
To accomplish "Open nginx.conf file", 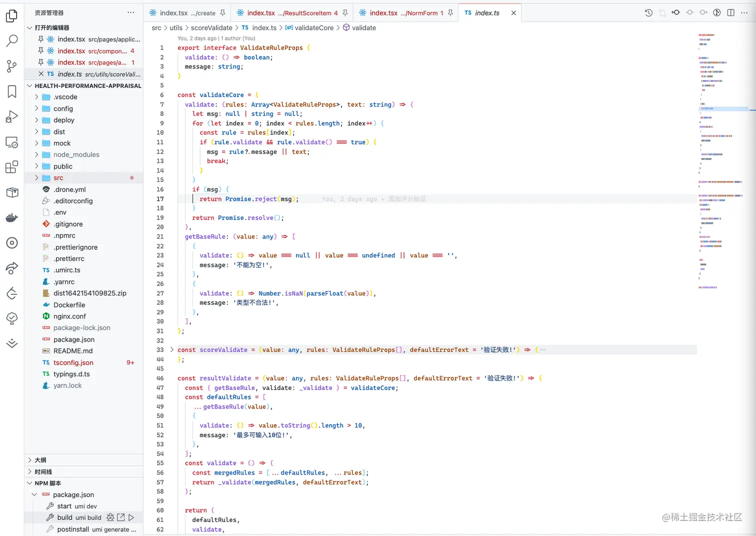I will pyautogui.click(x=83, y=316).
